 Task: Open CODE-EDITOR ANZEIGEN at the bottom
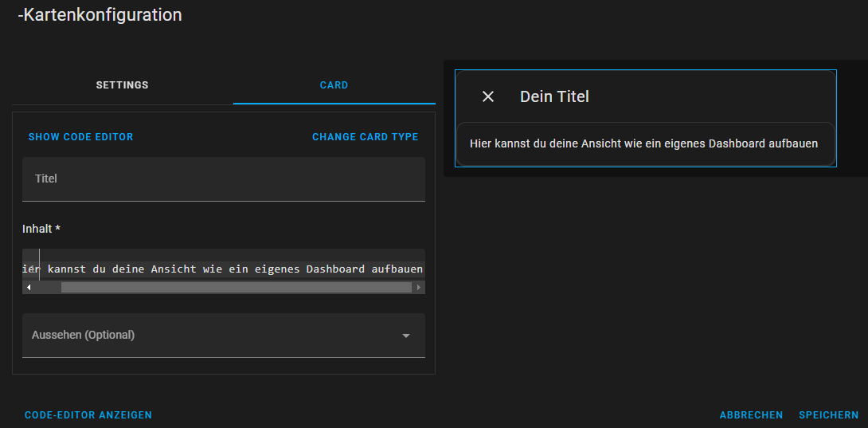coord(88,415)
